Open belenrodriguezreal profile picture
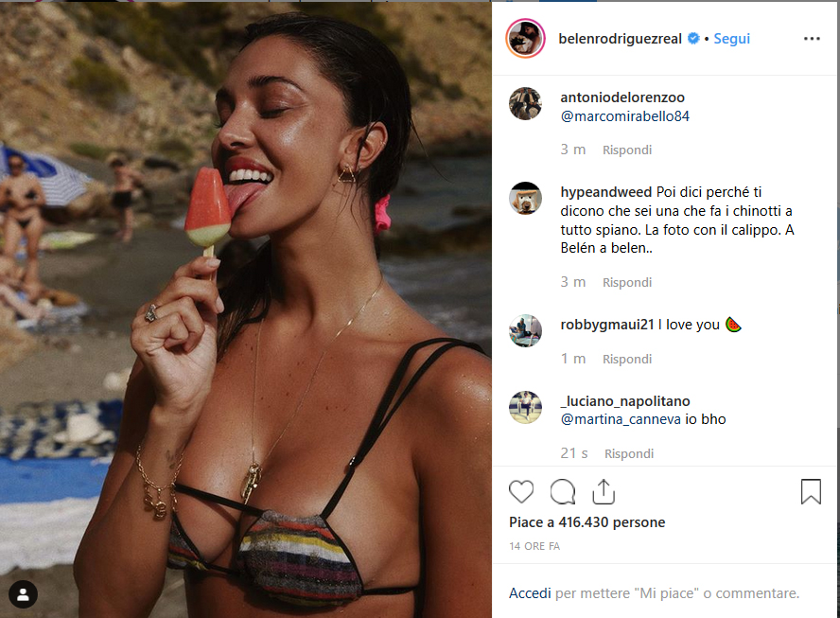This screenshot has width=840, height=618. 524,39
